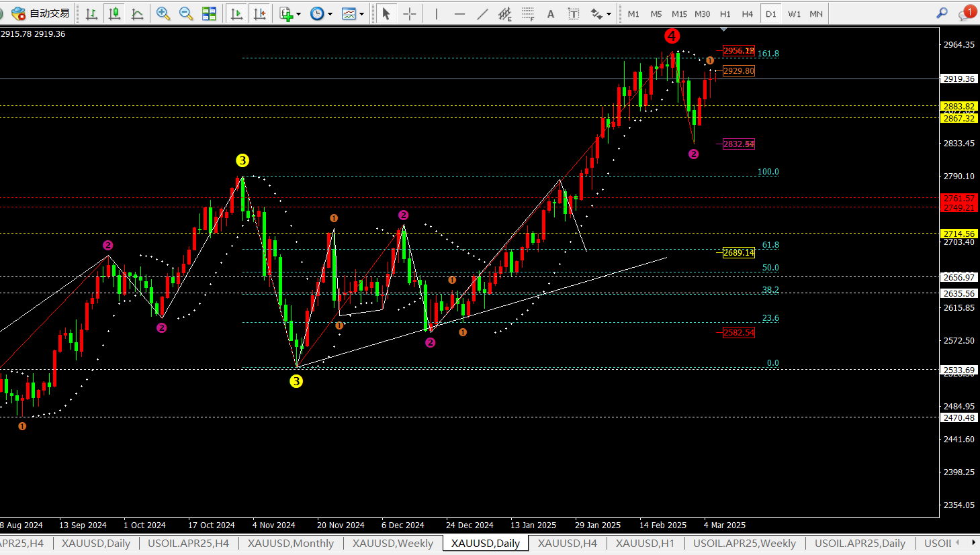
Task: Switch chart to bar chart mode
Action: [x=91, y=13]
